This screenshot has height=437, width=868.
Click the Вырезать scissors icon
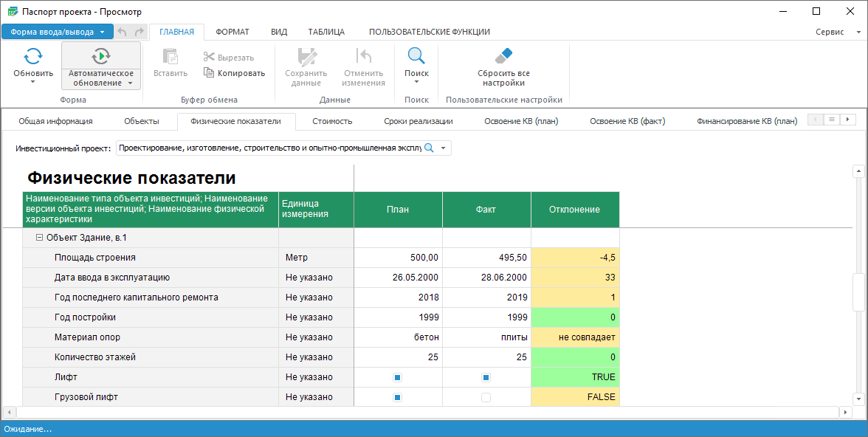click(x=209, y=58)
